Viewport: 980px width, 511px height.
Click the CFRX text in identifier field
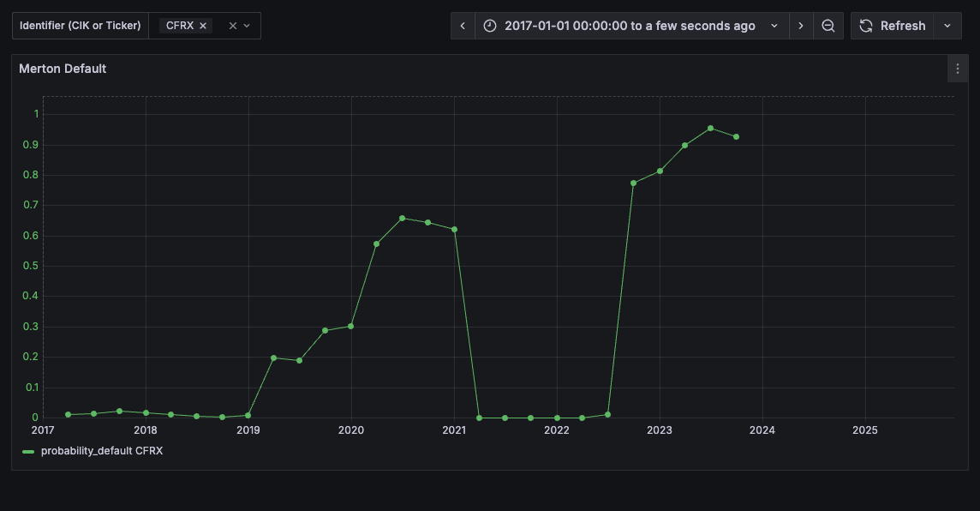point(179,26)
